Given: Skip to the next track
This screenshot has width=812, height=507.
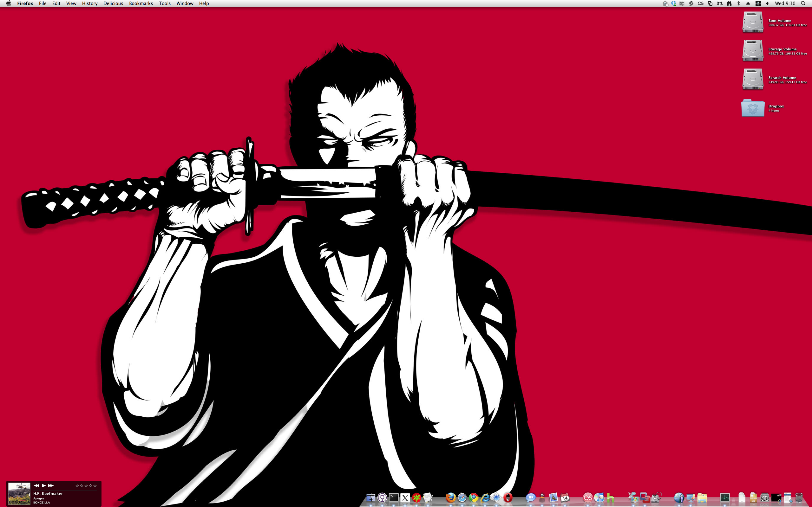Looking at the screenshot, I should pos(51,485).
